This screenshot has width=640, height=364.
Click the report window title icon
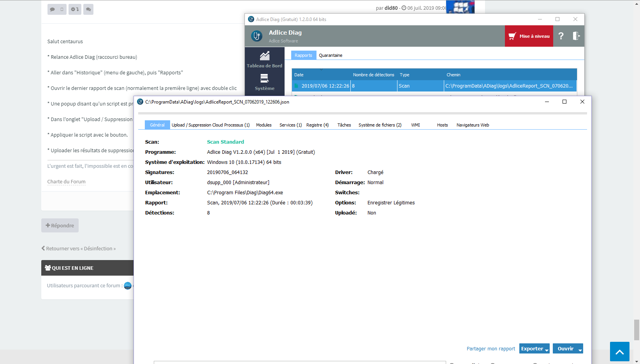coord(140,102)
